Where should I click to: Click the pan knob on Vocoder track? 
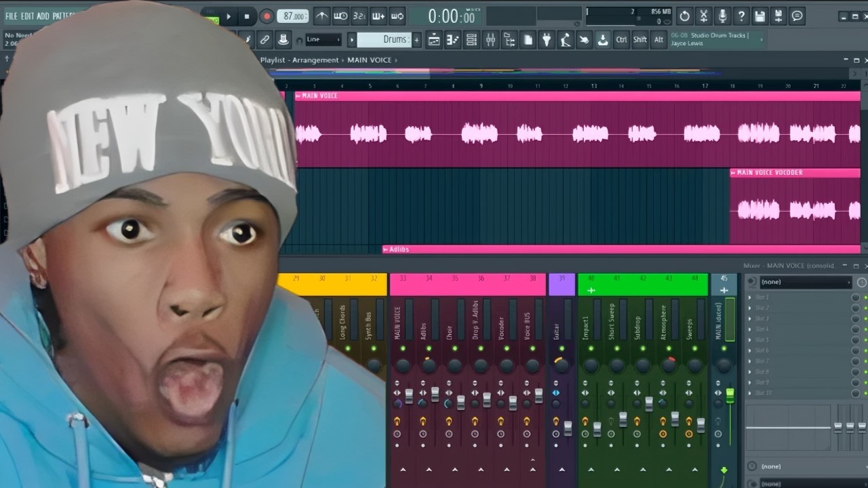pyautogui.click(x=507, y=366)
